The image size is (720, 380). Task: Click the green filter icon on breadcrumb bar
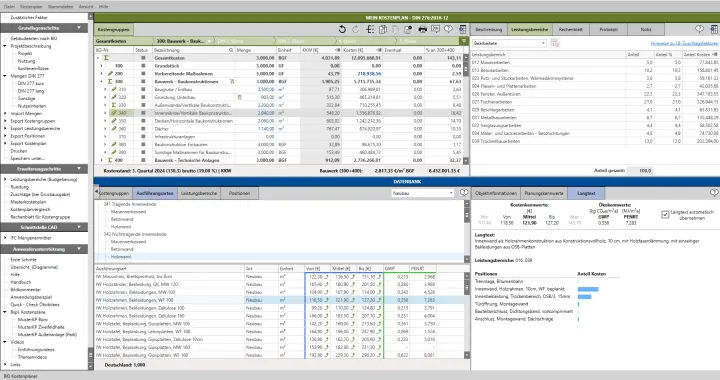(x=464, y=41)
